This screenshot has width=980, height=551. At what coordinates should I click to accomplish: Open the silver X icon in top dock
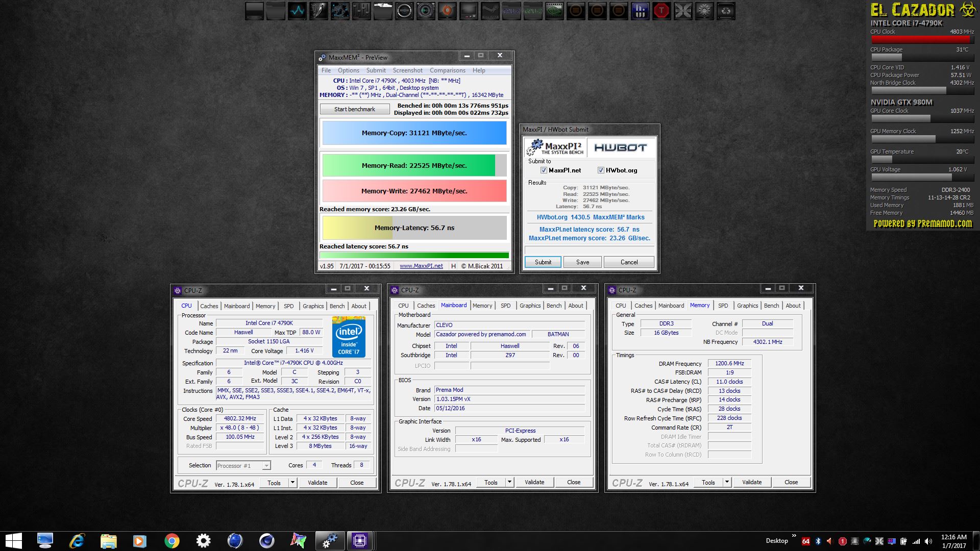point(683,11)
